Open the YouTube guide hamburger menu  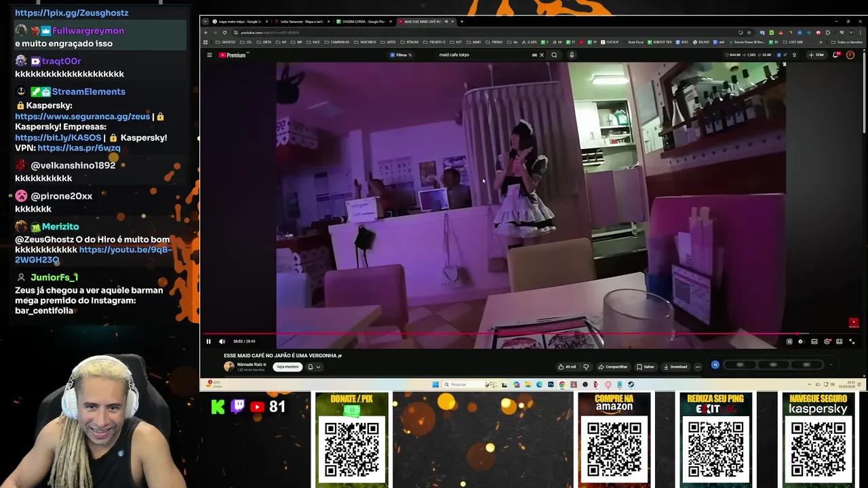click(210, 55)
